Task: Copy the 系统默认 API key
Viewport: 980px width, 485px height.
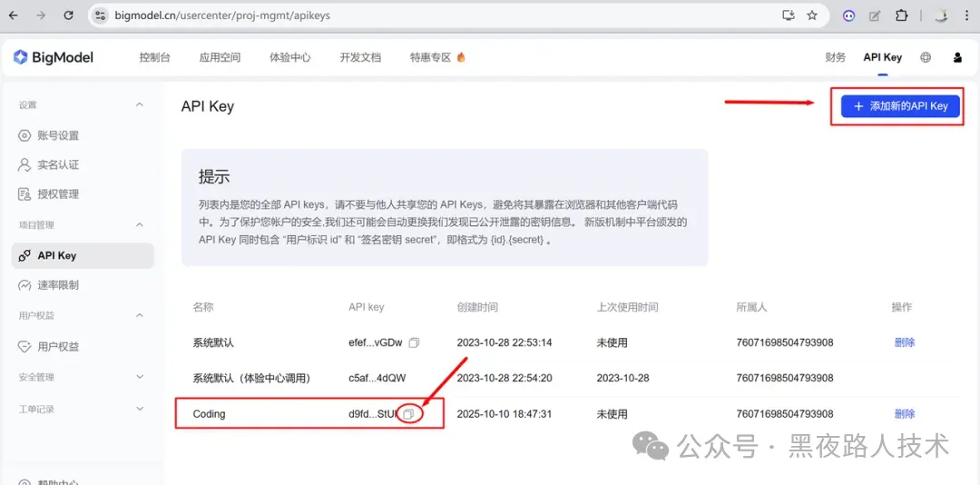Action: (x=414, y=343)
